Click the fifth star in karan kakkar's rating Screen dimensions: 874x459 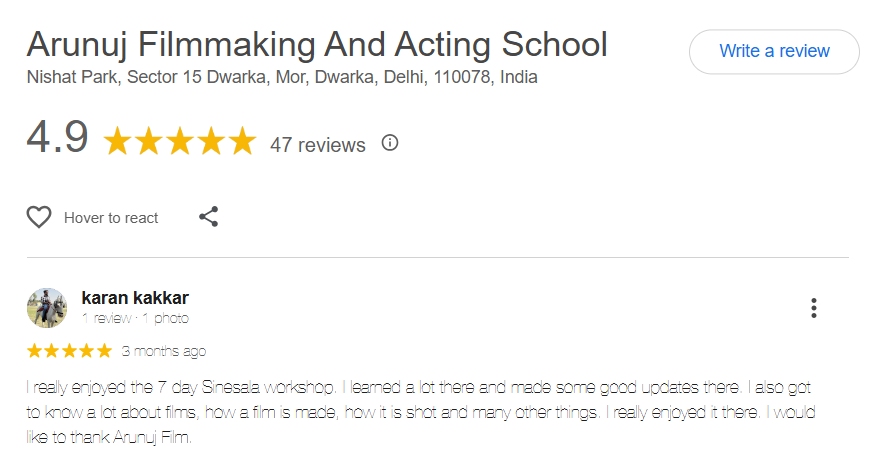(x=104, y=351)
